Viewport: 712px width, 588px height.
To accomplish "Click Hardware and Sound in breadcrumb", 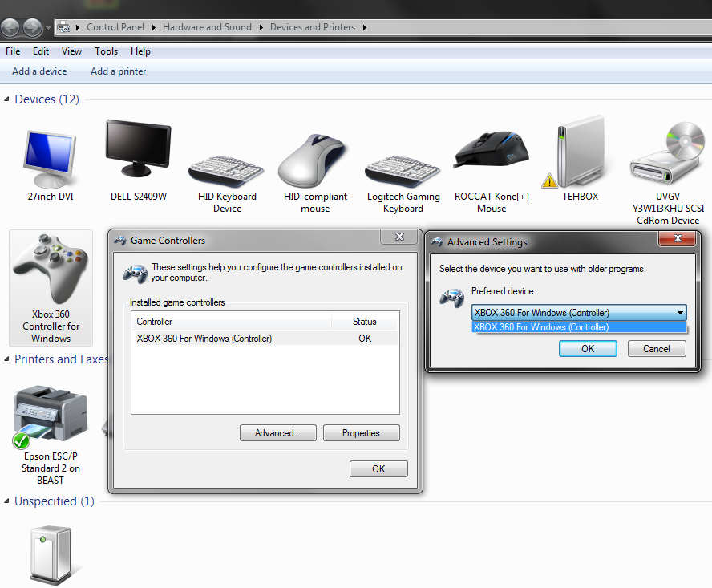I will [x=207, y=27].
